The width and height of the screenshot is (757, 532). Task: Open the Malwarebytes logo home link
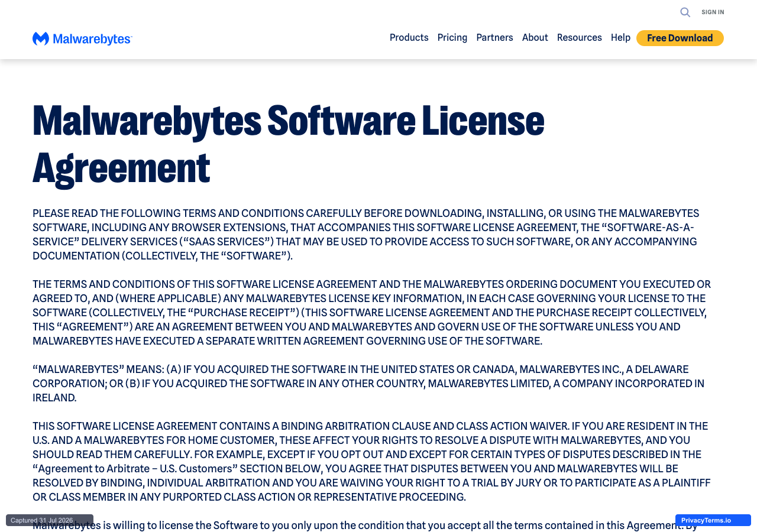(82, 39)
